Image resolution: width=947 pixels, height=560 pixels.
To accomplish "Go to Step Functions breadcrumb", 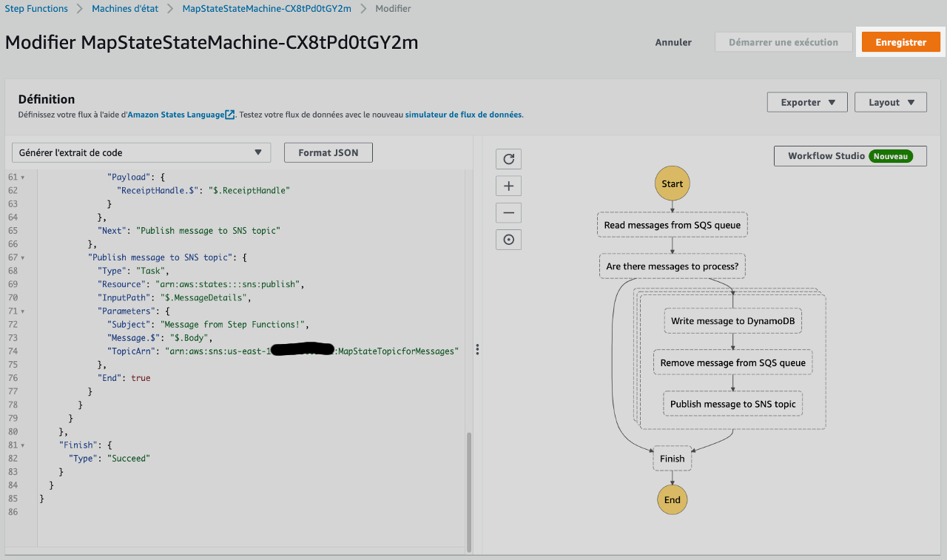I will tap(36, 9).
